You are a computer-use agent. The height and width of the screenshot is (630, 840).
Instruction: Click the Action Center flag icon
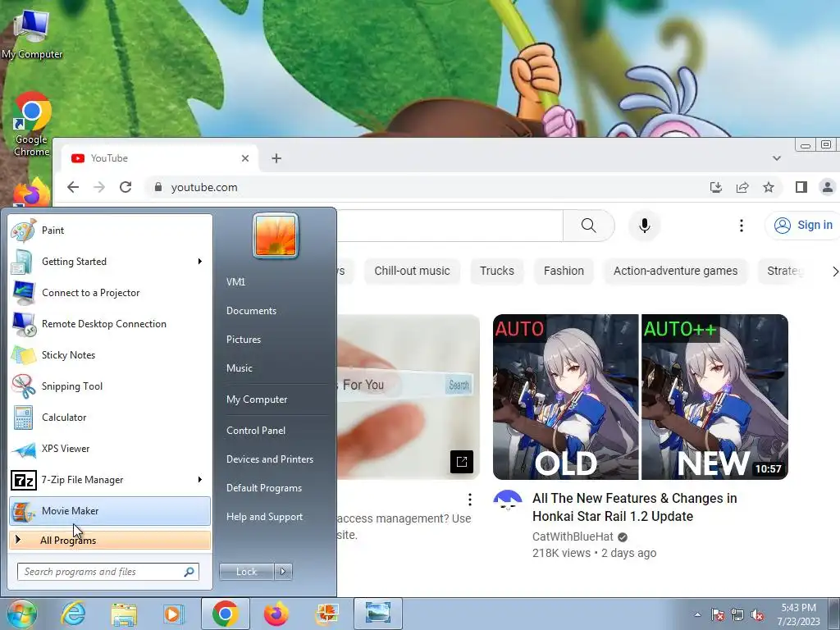click(x=718, y=614)
